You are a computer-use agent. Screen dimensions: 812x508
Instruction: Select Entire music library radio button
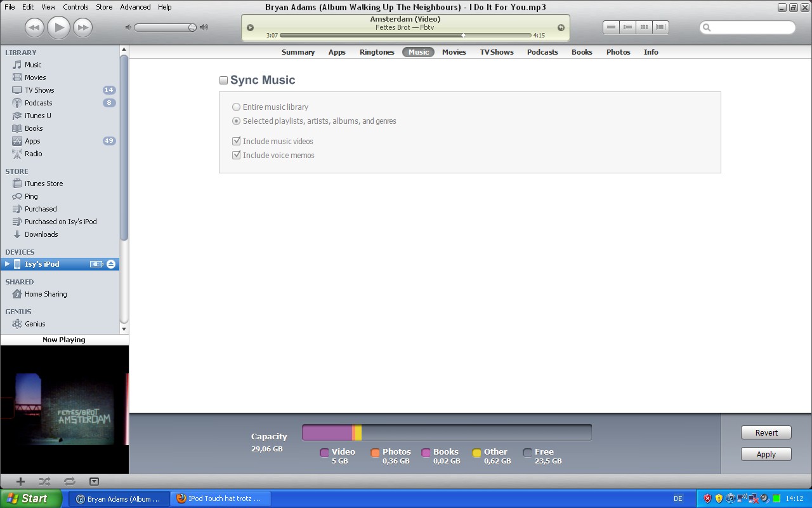pyautogui.click(x=236, y=107)
